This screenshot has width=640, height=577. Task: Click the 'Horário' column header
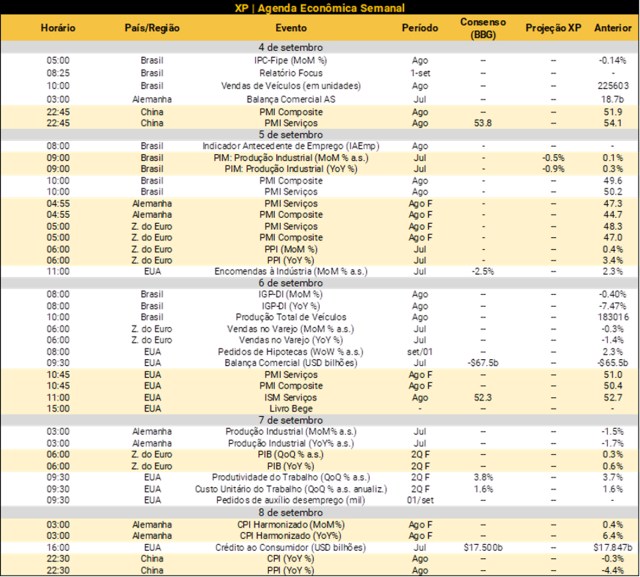[58, 27]
